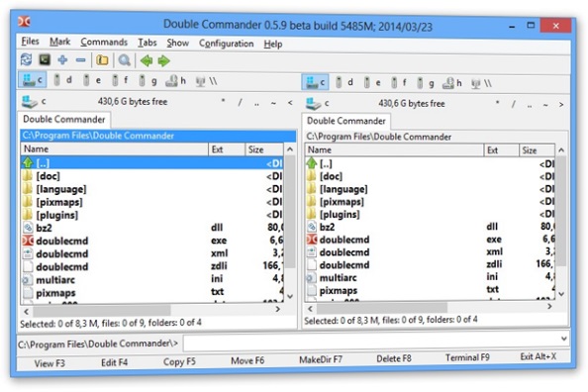Click left panel root / button

click(240, 102)
